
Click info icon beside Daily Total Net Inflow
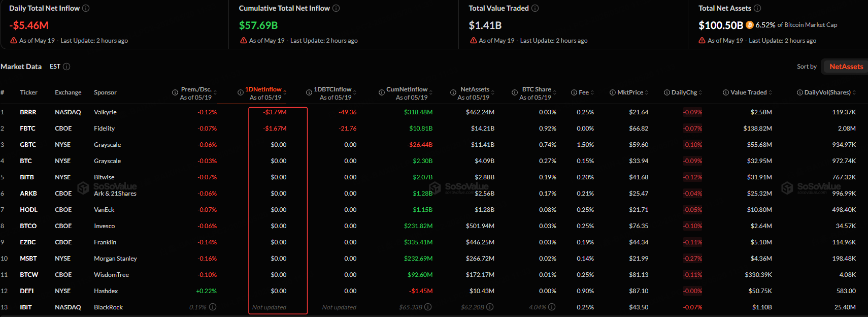(x=86, y=8)
